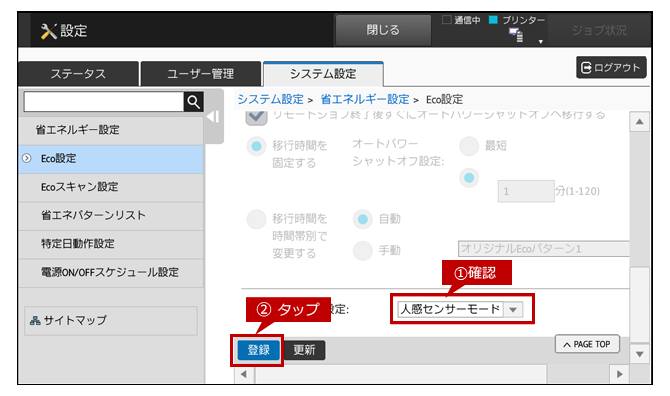Select the 最短 radio button
Screen dimensions: 670x396
point(469,147)
